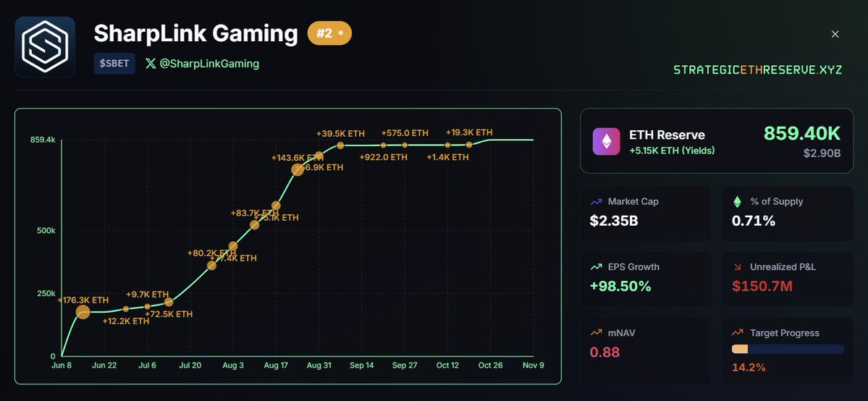This screenshot has width=868, height=401.
Task: Click the $SBET ticker badge
Action: (x=114, y=64)
